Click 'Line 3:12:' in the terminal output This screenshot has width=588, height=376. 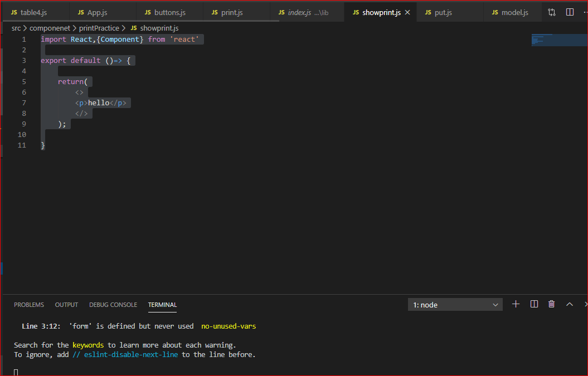tap(41, 326)
